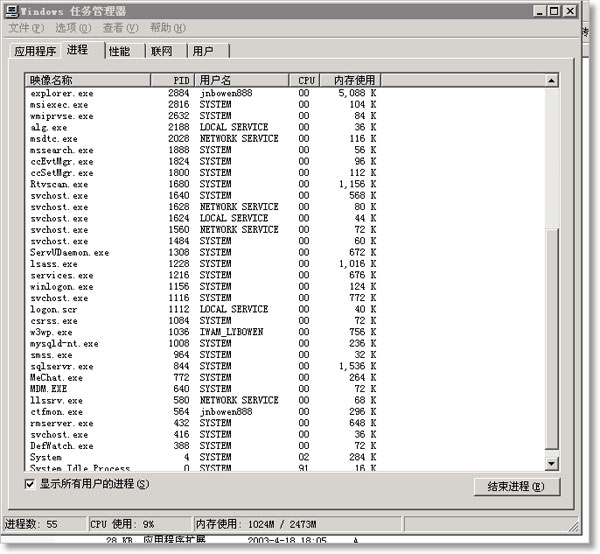The image size is (600, 554).
Task: Click the 进程数: 55 status panel
Action: [44, 524]
